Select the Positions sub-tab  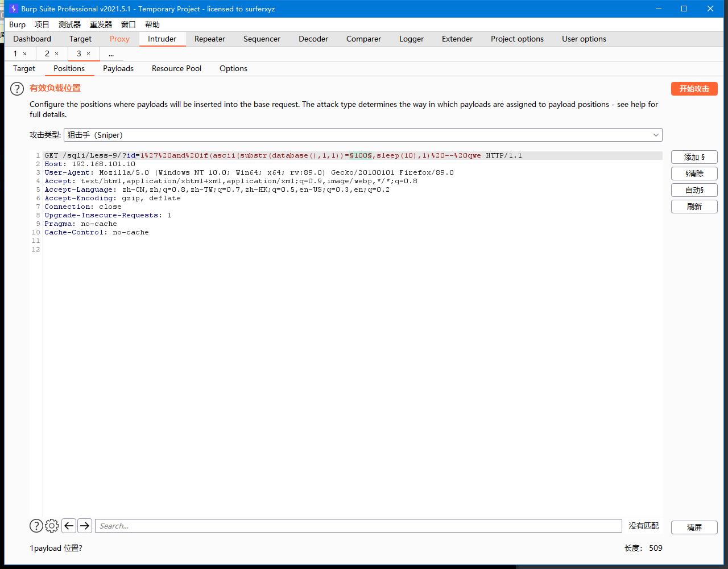[69, 68]
